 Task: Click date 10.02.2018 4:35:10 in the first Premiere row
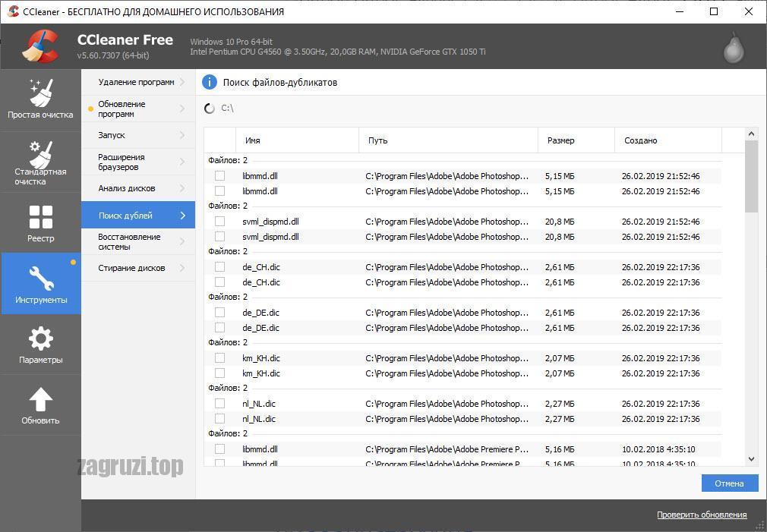(658, 449)
